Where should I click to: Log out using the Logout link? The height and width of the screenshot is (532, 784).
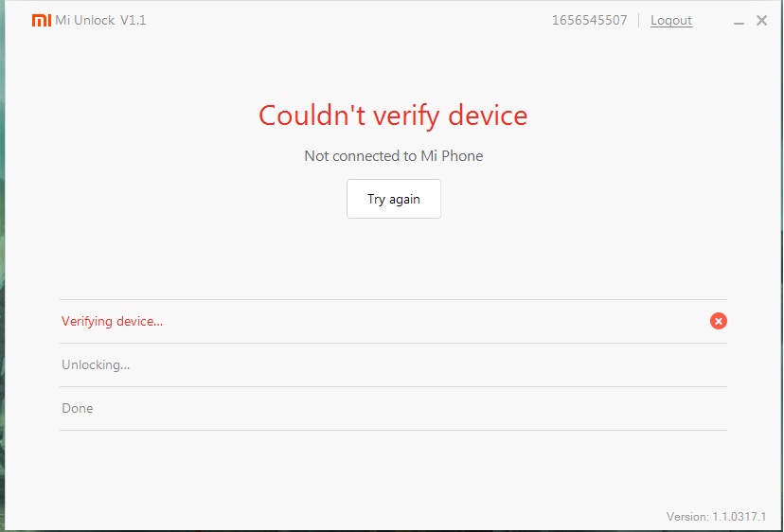(x=671, y=21)
